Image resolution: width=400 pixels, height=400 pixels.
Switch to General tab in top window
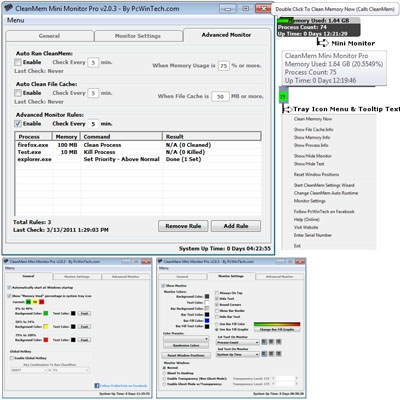pyautogui.click(x=49, y=36)
